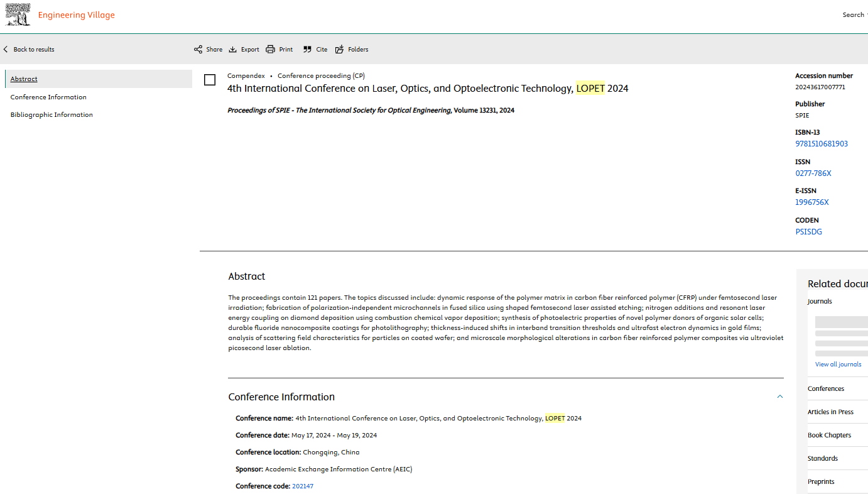
Task: Go to Bibliographic Information in sidebar
Action: (52, 115)
